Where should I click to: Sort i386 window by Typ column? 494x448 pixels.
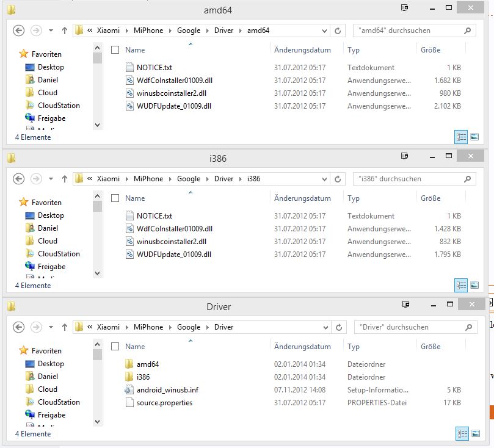pos(353,198)
